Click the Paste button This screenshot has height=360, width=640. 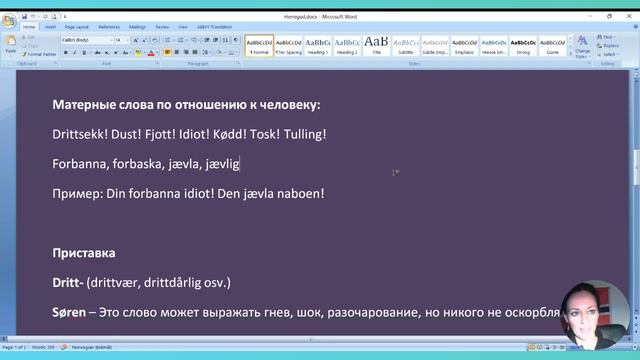coord(11,45)
